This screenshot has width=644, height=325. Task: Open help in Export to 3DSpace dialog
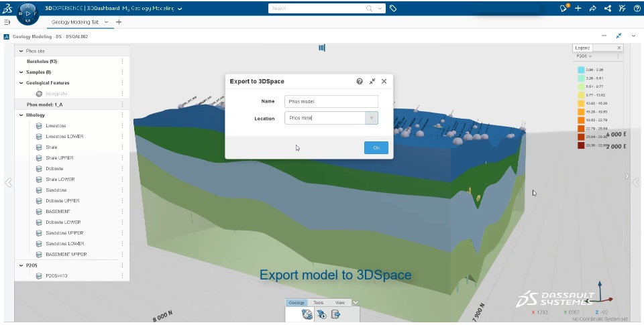coord(360,81)
